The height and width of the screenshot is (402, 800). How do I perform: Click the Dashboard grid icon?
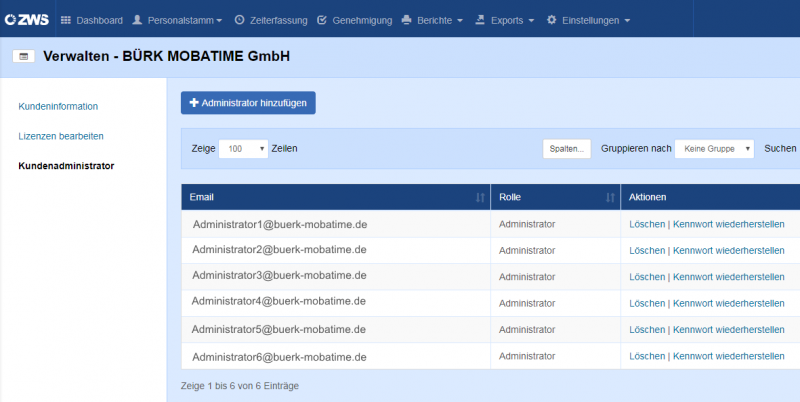66,20
